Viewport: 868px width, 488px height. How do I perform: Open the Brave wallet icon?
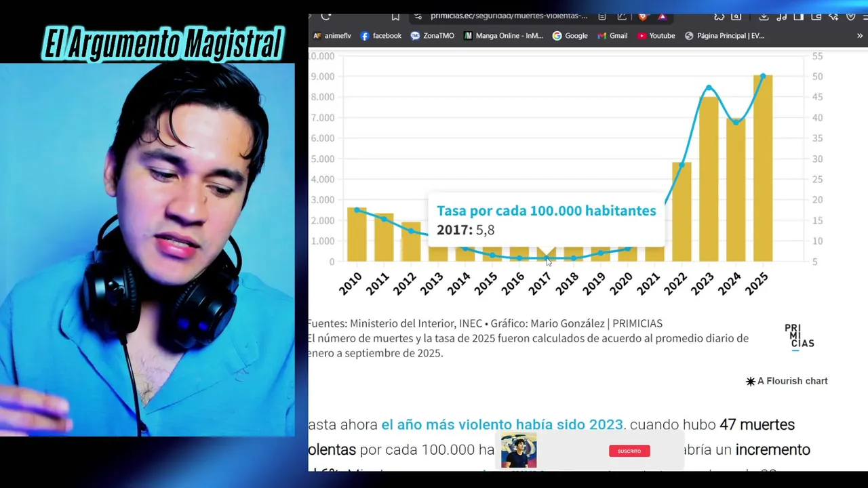pos(816,16)
